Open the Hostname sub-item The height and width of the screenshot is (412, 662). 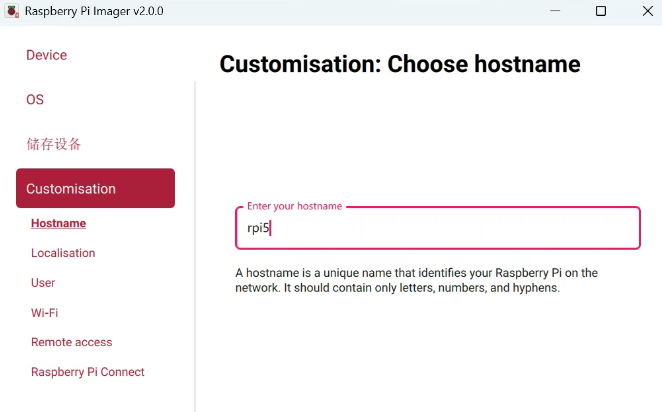click(x=58, y=223)
